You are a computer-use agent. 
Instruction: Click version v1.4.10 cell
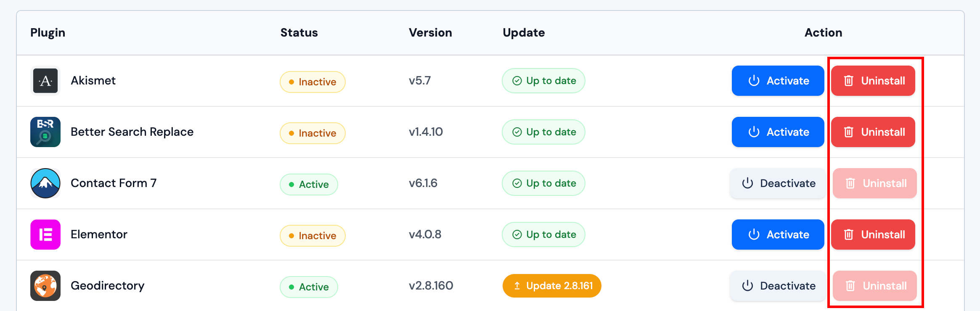click(426, 132)
